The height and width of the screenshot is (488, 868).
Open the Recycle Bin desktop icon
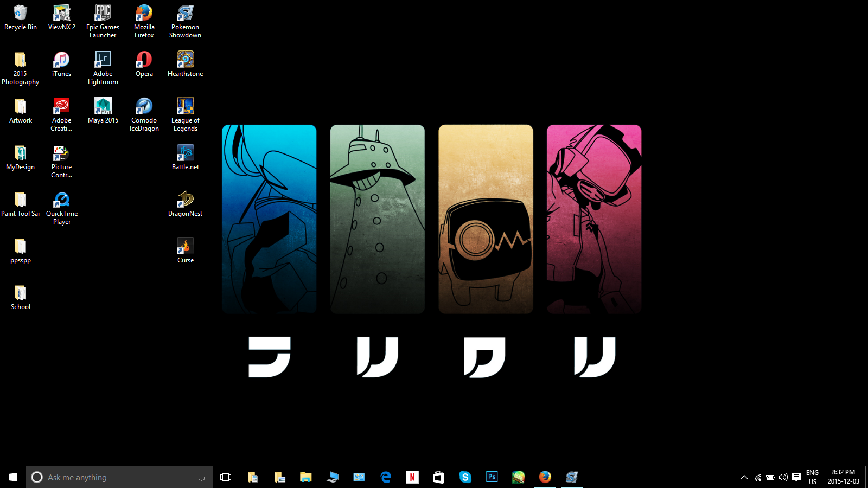pyautogui.click(x=20, y=17)
